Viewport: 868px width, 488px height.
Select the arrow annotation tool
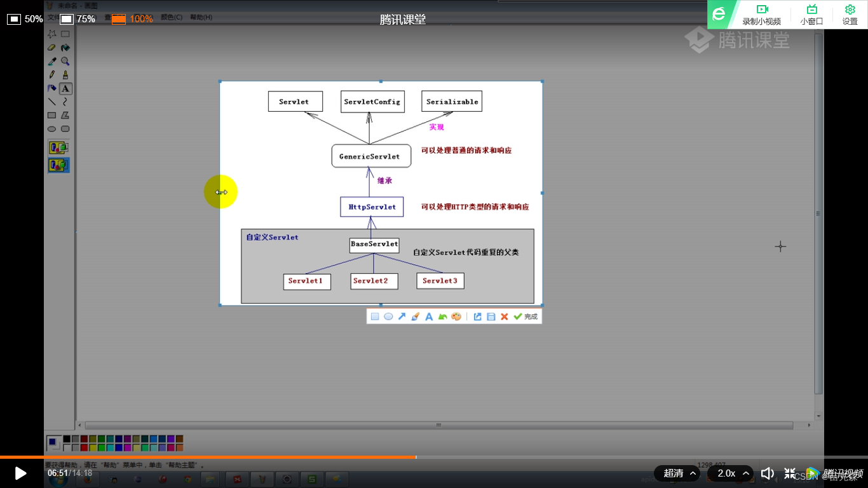click(x=402, y=316)
